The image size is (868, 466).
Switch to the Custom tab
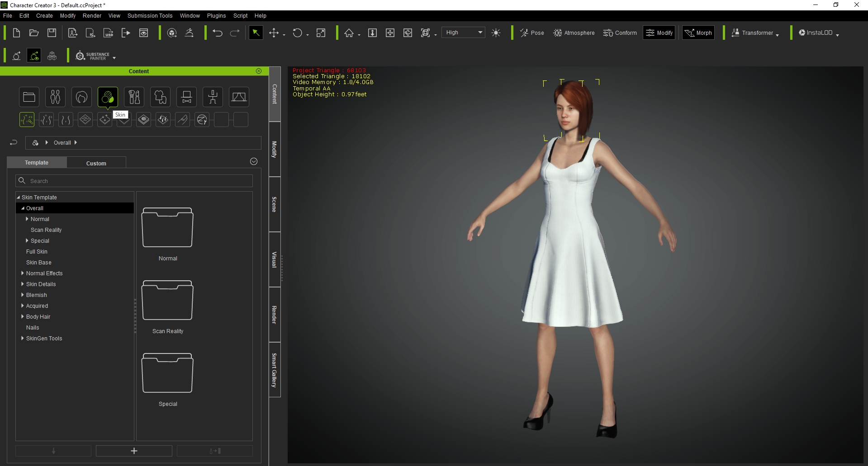96,163
